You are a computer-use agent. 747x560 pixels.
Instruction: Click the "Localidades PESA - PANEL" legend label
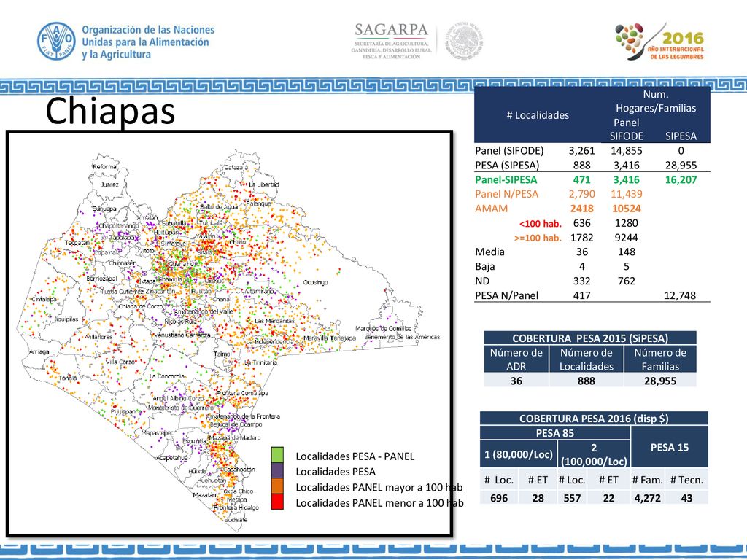point(355,456)
